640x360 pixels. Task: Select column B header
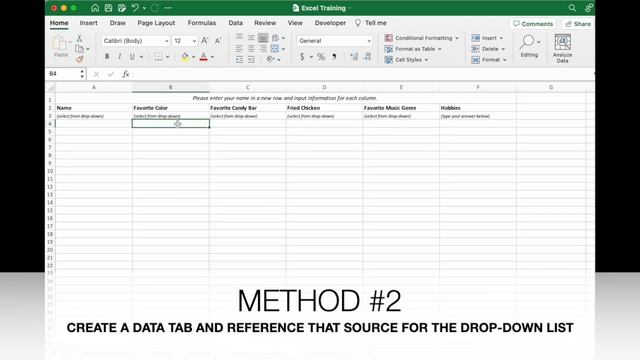tap(171, 87)
